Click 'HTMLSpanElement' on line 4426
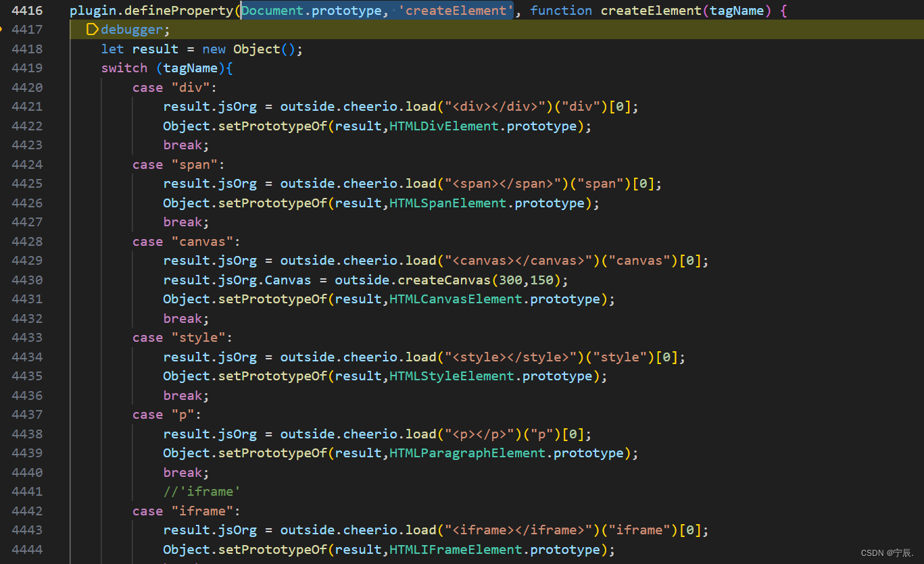The image size is (924, 564). point(448,203)
